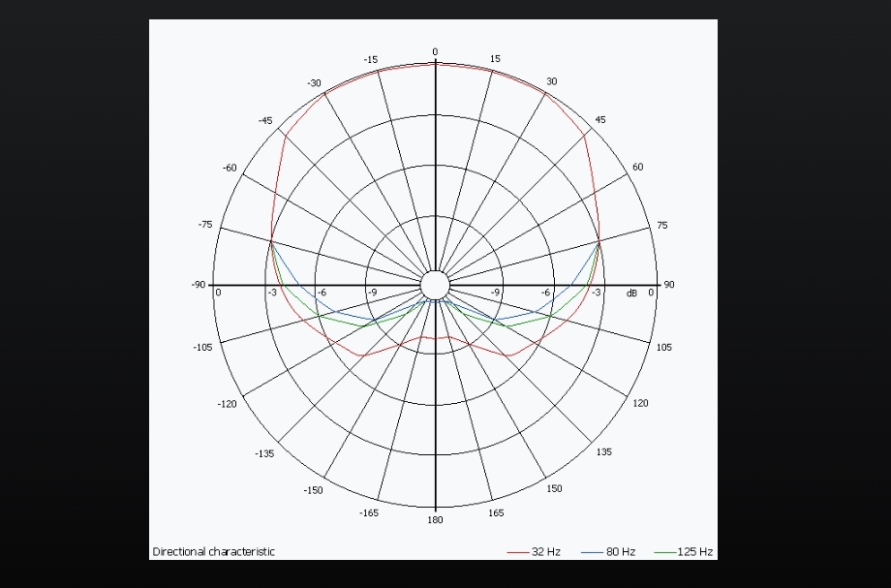The image size is (891, 588).
Task: Click the 0 degree label at top
Action: coord(435,52)
